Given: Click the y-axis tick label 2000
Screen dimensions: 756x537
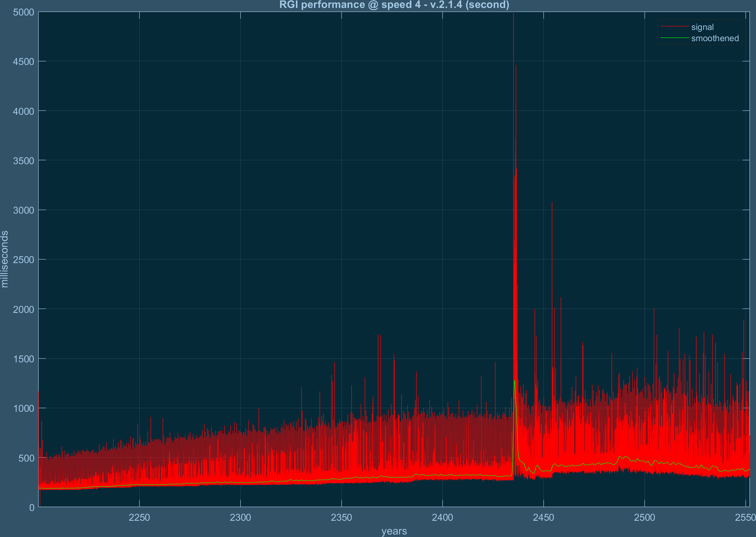Looking at the screenshot, I should tap(23, 309).
